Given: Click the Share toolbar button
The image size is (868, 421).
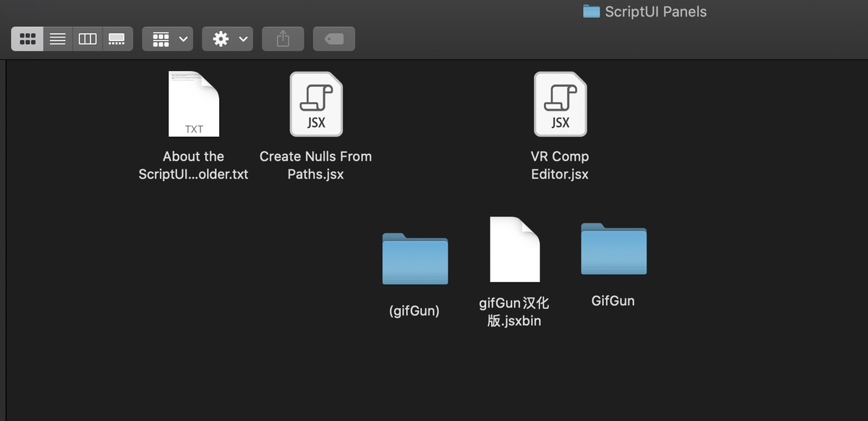Looking at the screenshot, I should (x=283, y=39).
